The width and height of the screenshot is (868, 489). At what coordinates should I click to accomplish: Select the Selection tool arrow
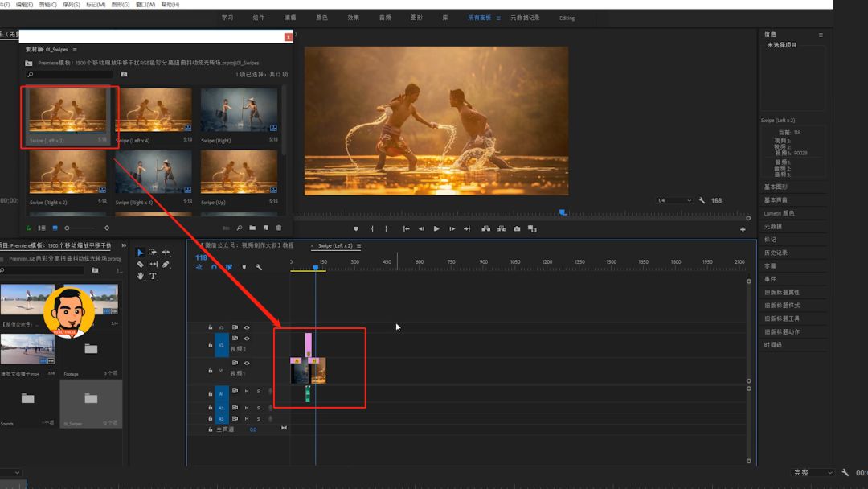140,253
